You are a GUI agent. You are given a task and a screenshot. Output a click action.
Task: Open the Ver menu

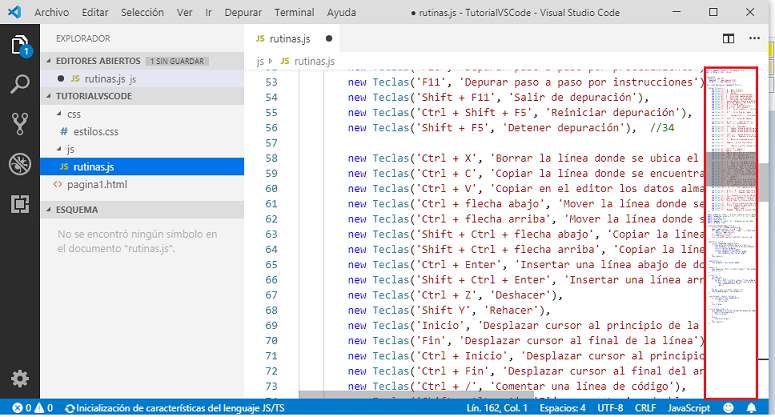point(184,12)
